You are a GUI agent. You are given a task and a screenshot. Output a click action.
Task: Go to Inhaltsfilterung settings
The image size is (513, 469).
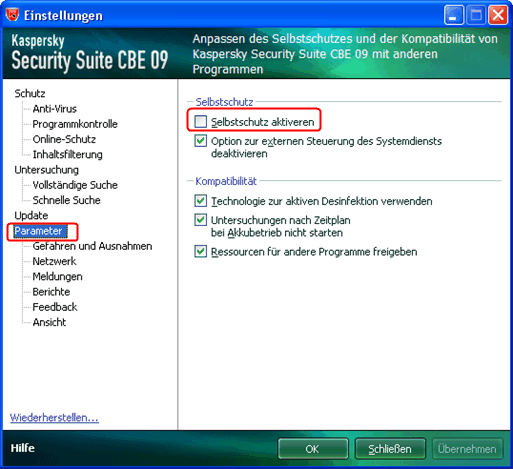pos(67,154)
